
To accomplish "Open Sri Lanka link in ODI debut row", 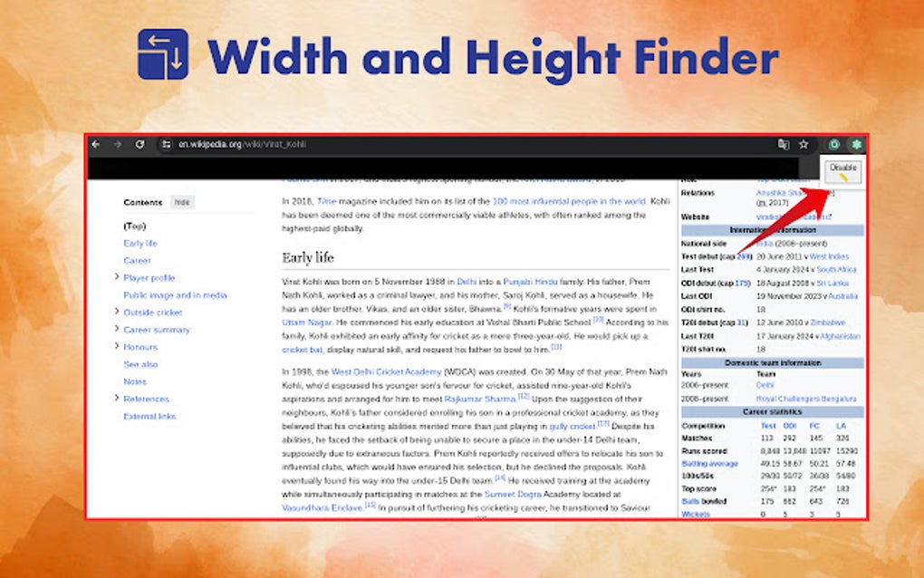I will [x=833, y=283].
